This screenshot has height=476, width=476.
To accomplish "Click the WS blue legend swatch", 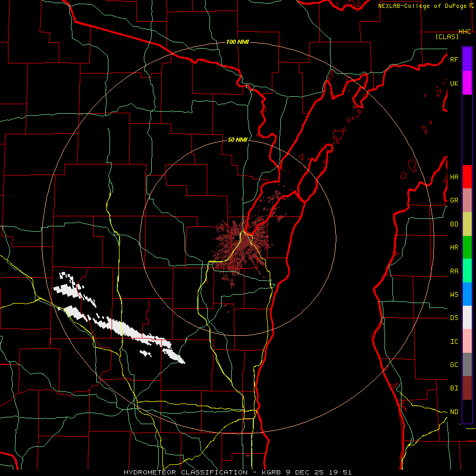I will tap(467, 294).
